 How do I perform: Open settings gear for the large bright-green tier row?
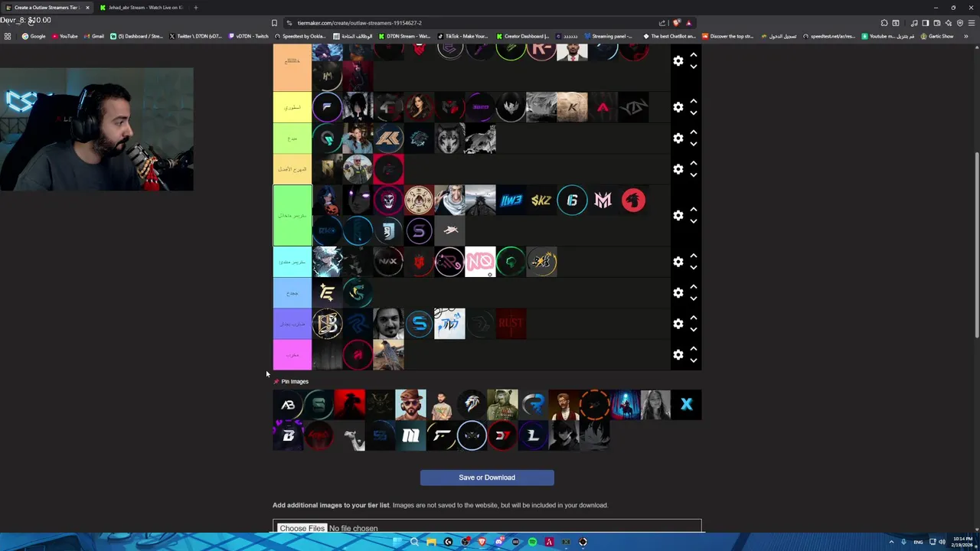(x=678, y=216)
